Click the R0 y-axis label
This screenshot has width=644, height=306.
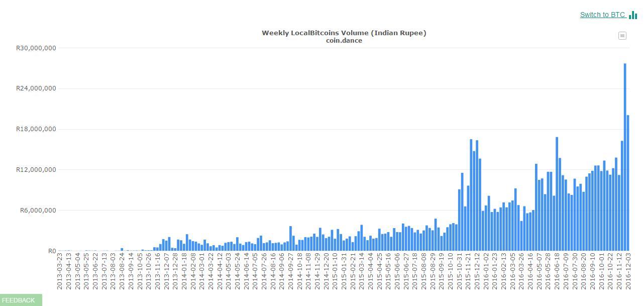coord(52,251)
